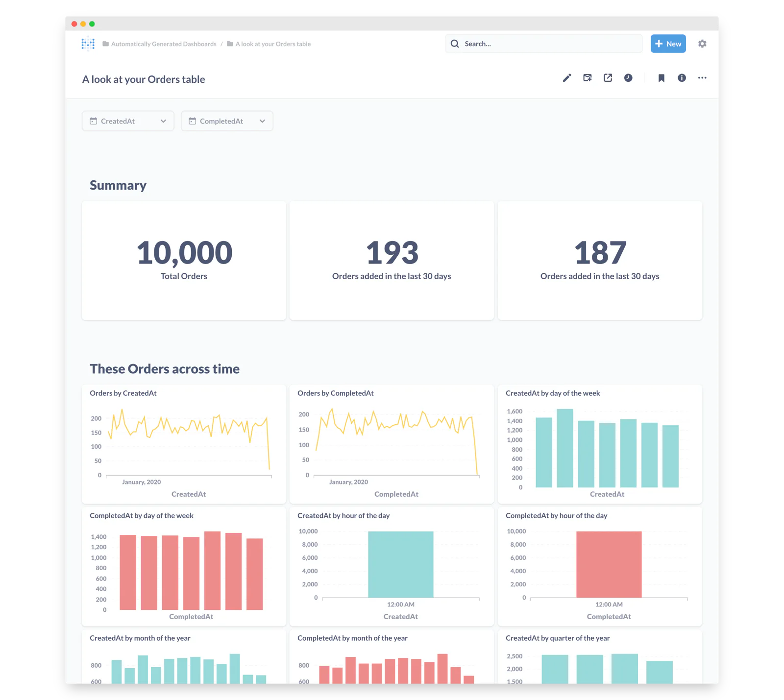Click the 'CompletedAt by month of the year' title
The image size is (784, 700).
pyautogui.click(x=352, y=638)
